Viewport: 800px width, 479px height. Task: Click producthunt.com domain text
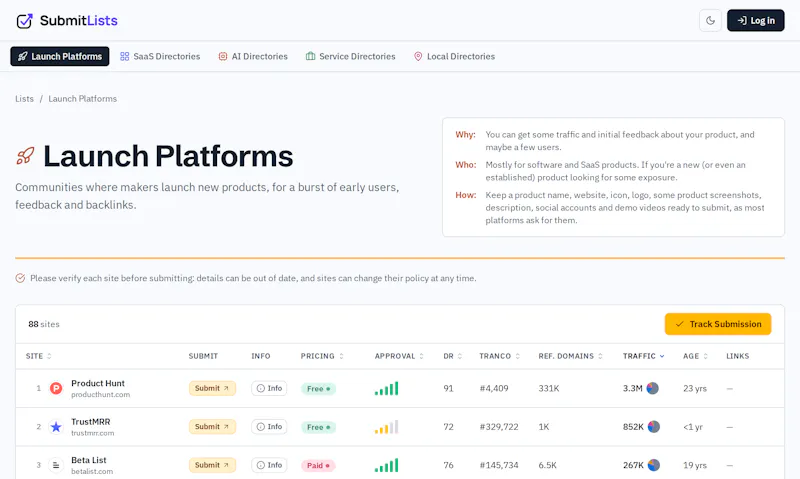click(x=101, y=394)
